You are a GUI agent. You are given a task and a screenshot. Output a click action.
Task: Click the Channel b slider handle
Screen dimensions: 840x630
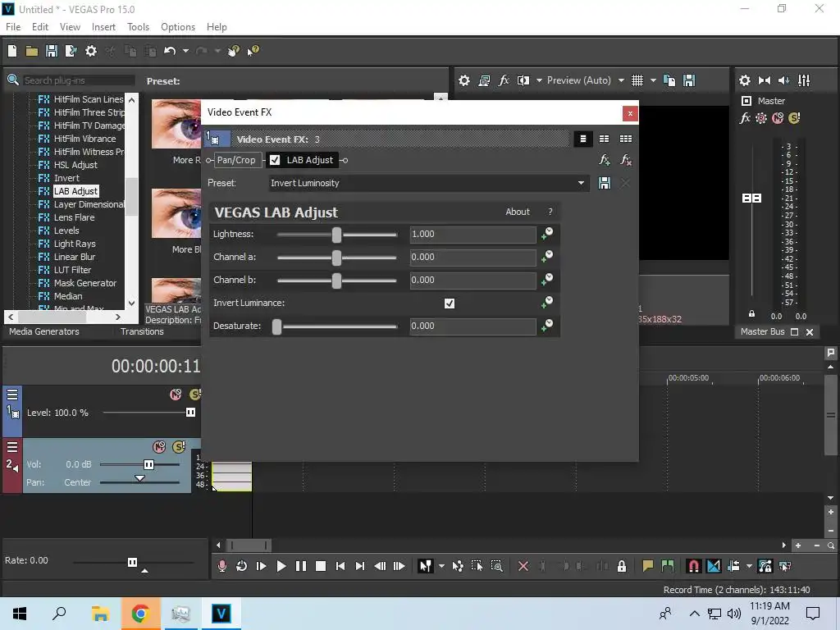point(336,281)
